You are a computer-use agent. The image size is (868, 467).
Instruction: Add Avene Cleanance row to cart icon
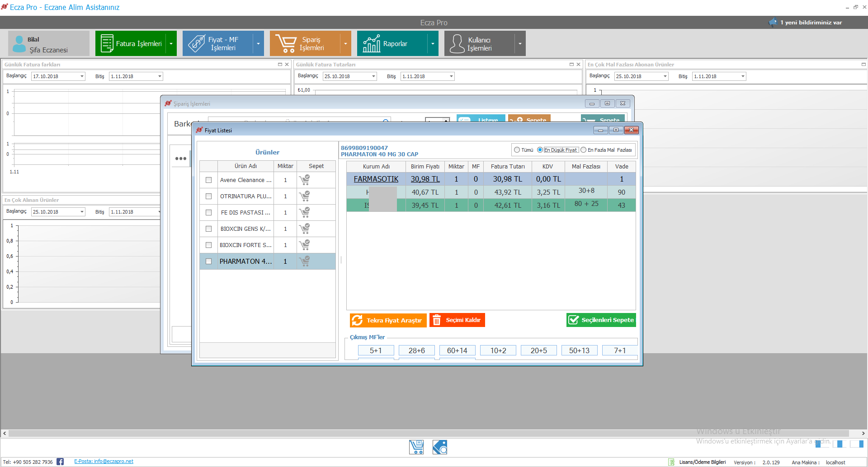(x=305, y=180)
